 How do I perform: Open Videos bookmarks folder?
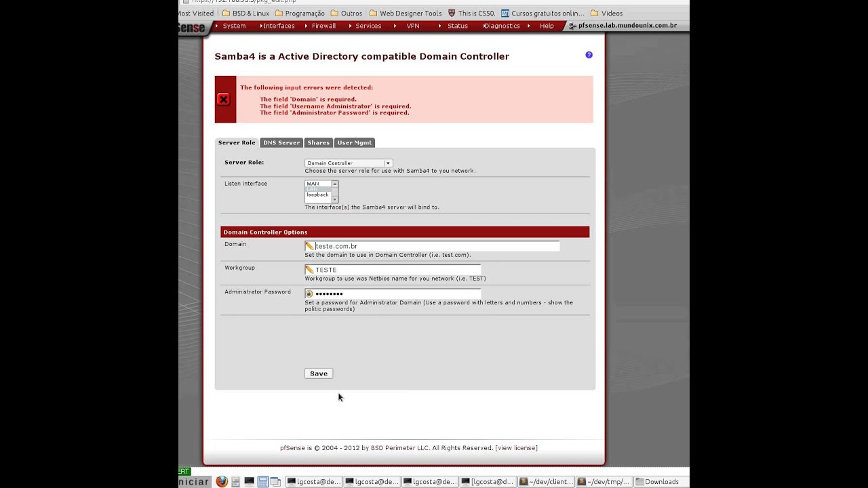pos(606,13)
